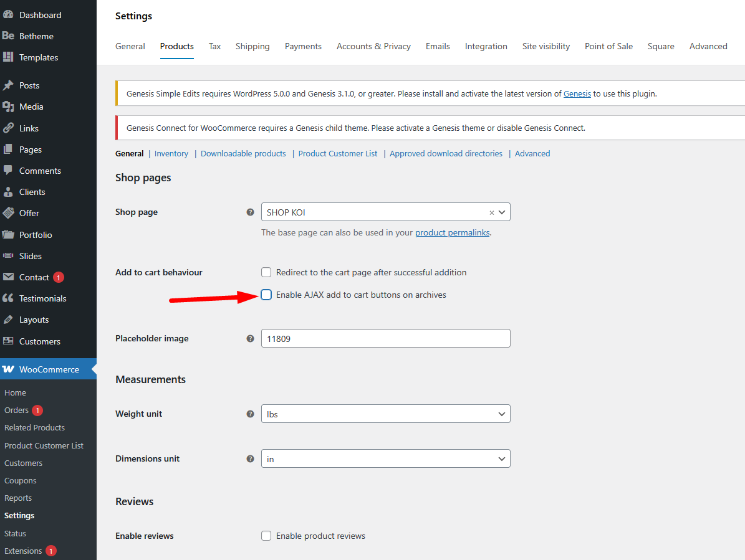Click the Media icon in sidebar
The image size is (745, 560).
8,107
